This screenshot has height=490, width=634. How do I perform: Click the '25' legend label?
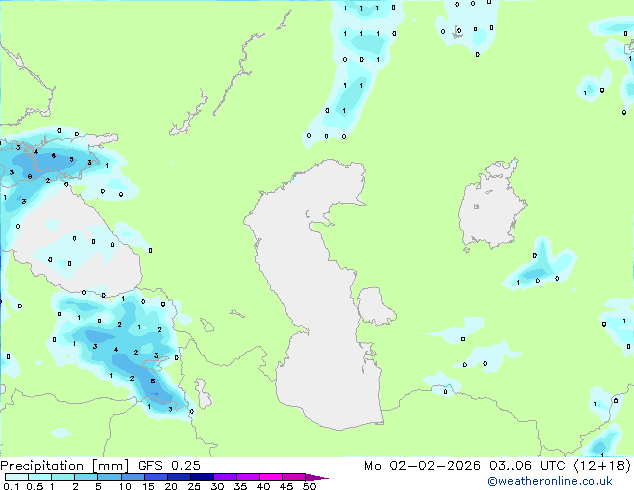[194, 486]
